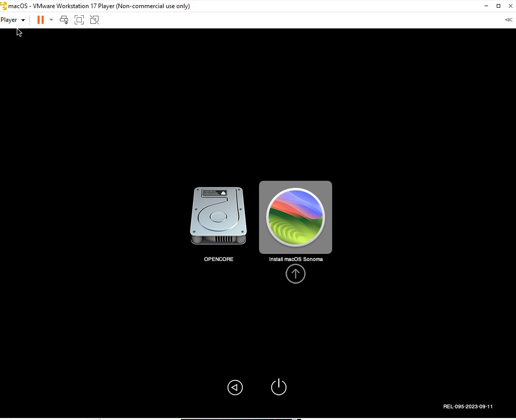The width and height of the screenshot is (516, 420).
Task: Open the Player menu
Action: point(9,20)
